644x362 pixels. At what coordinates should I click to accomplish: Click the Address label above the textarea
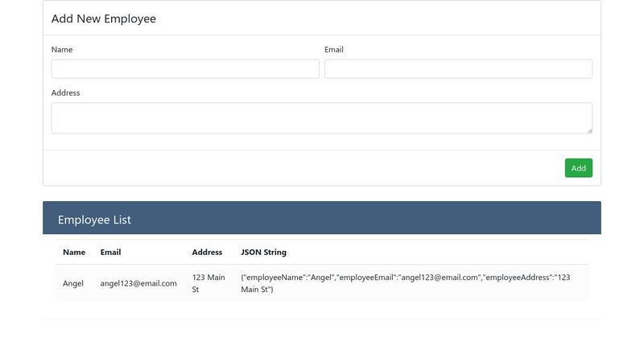click(x=65, y=93)
